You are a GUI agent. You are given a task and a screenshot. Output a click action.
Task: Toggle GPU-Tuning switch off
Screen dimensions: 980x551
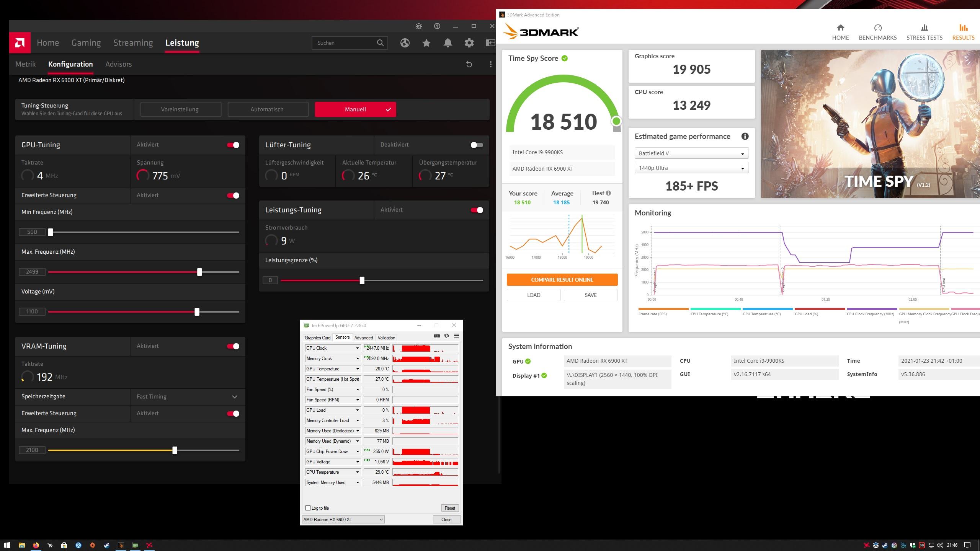pos(233,145)
